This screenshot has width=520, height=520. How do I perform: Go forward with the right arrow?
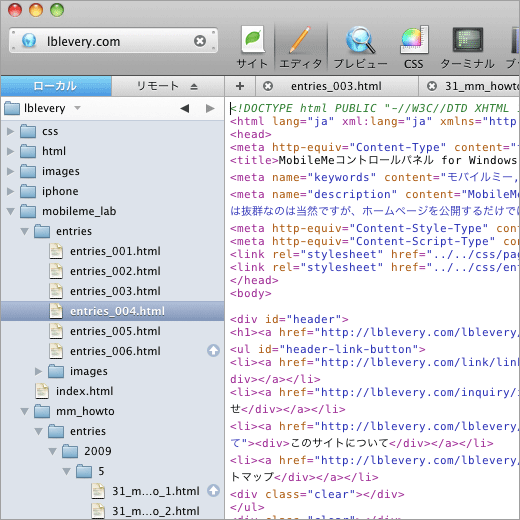210,108
